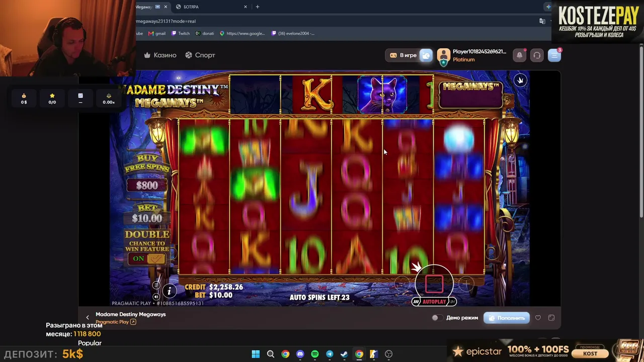Viewport: 644px width, 362px height.
Task: Toggle Double Chance to Win feature
Action: tap(147, 258)
